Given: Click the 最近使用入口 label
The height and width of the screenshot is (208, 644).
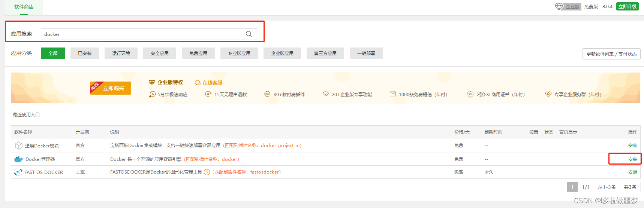Looking at the screenshot, I should pos(26,115).
